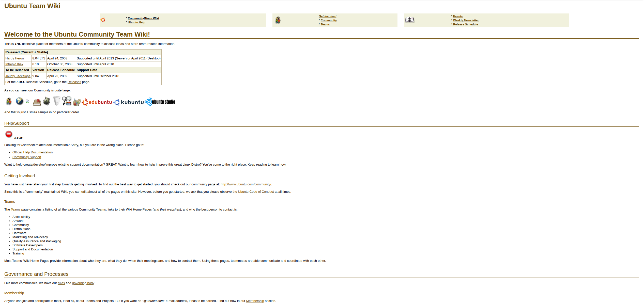Image resolution: width=644 pixels, height=305 pixels.
Task: Click the Ubuntu logo in the header
Action: coord(103,20)
